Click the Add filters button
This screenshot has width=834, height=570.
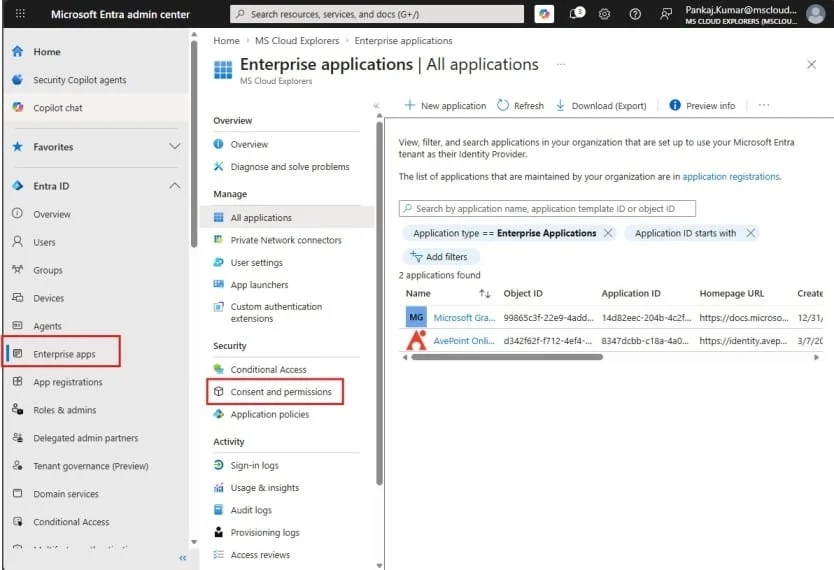click(440, 257)
